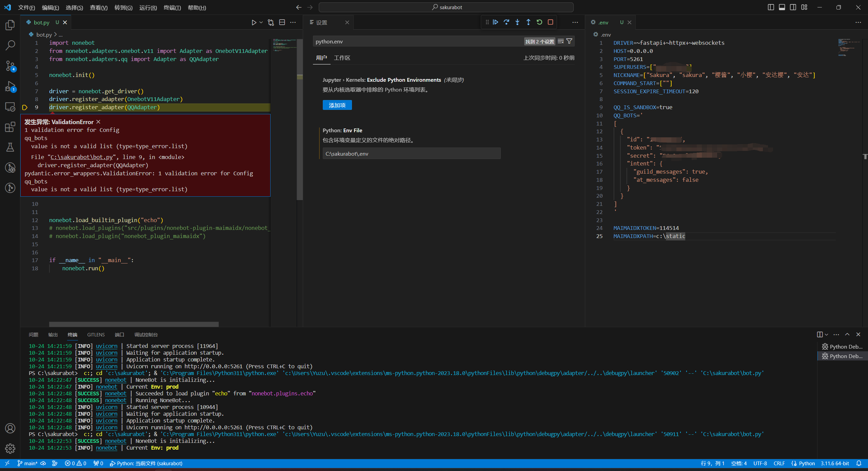Image resolution: width=868 pixels, height=471 pixels.
Task: Open the Explorer view in activity bar
Action: [x=10, y=25]
